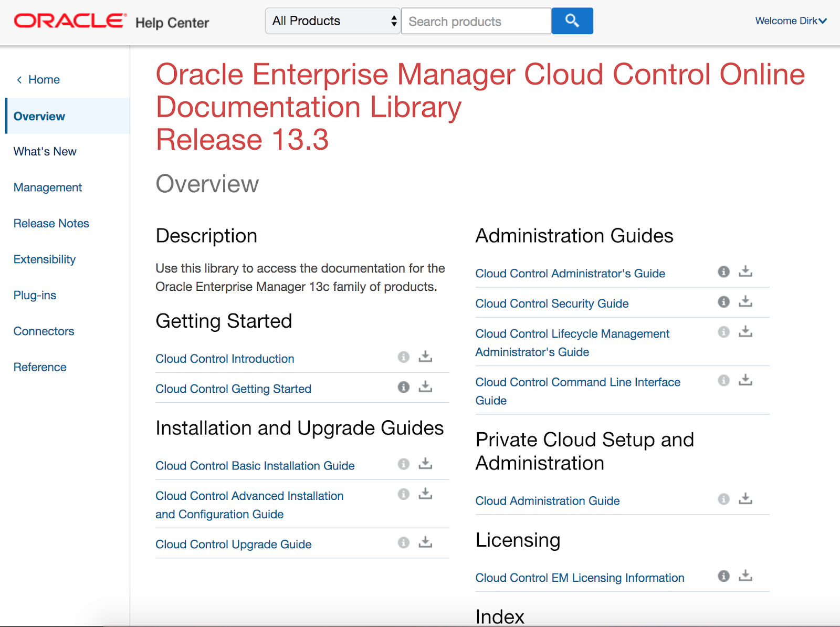Open Management sidebar section

(48, 187)
